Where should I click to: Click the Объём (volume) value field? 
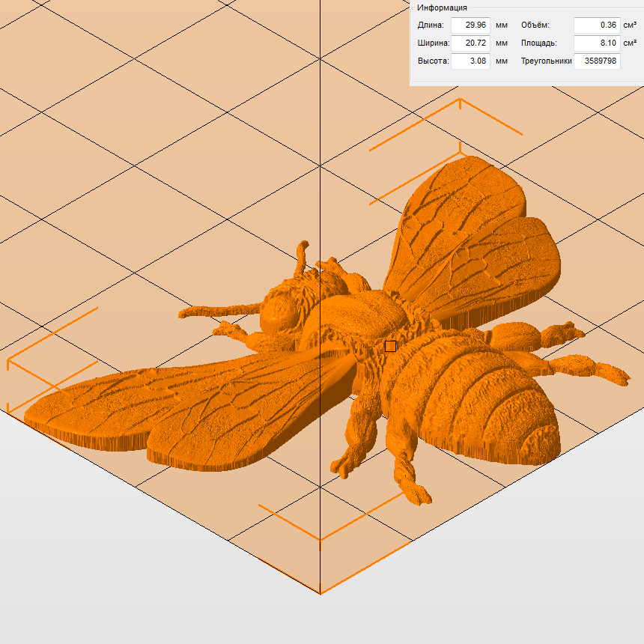point(596,25)
